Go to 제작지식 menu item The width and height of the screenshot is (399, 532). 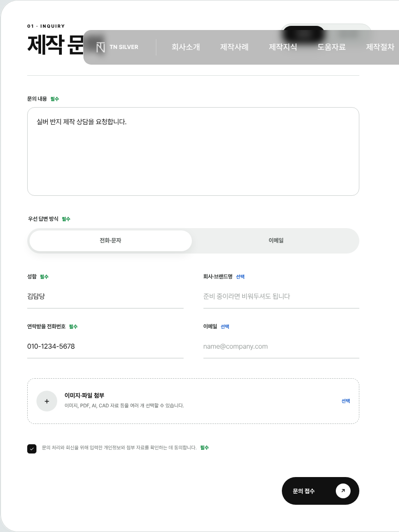point(283,47)
